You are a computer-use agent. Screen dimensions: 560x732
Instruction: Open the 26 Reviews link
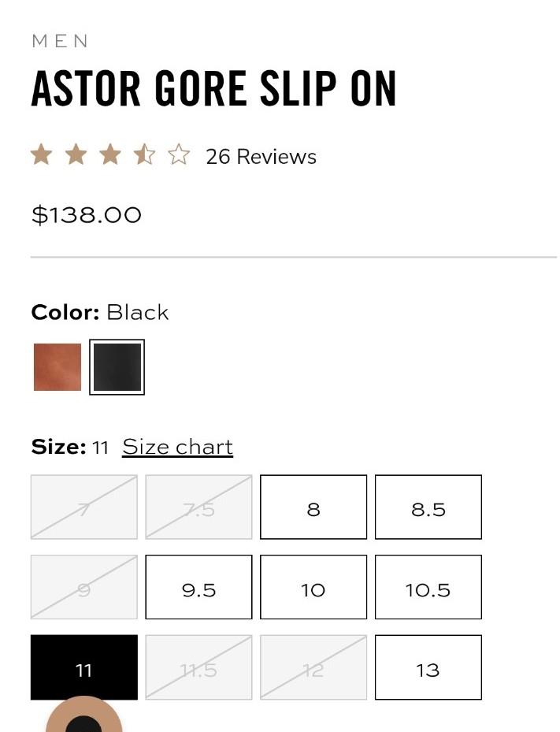[261, 157]
